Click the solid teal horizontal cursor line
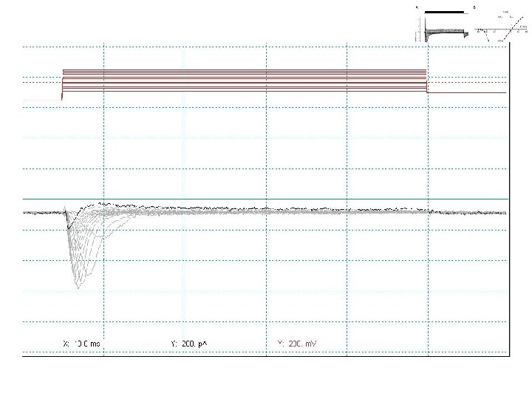Viewport: 532px width, 399px height. click(265, 199)
